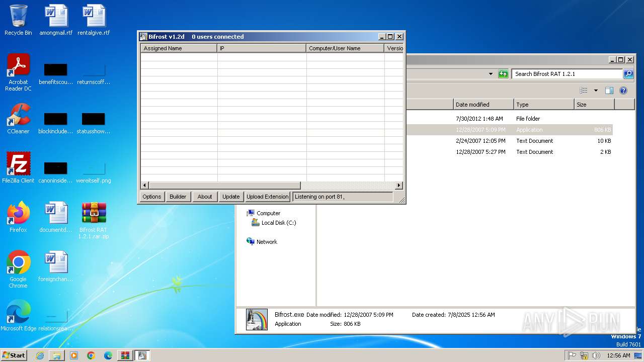Select the documentd... Word file icon
The image size is (644, 362).
56,217
